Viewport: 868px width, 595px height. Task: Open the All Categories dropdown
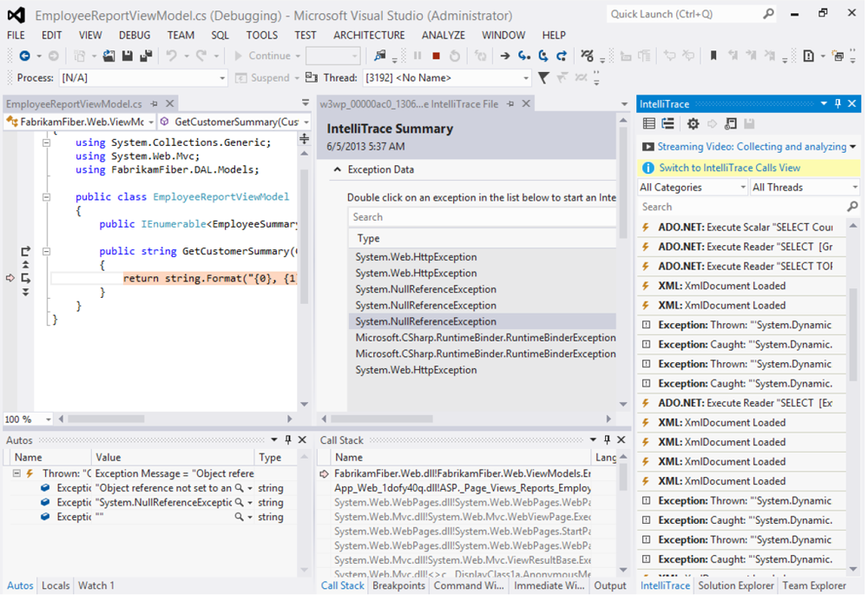(692, 188)
